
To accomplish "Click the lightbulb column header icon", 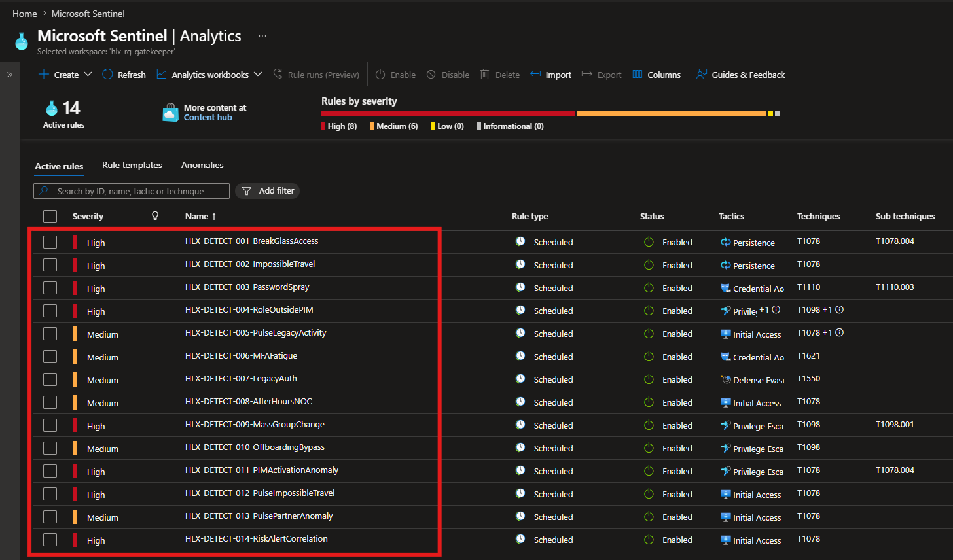I will pos(155,216).
